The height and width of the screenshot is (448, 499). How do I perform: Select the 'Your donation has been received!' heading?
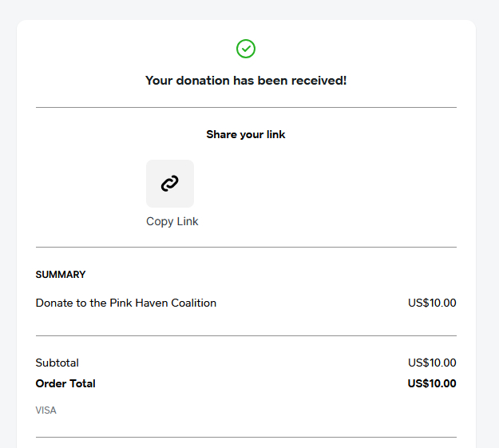[x=246, y=81]
